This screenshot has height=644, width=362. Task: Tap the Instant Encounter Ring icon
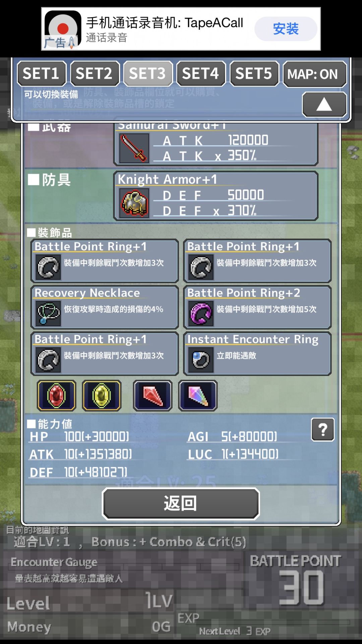click(201, 360)
